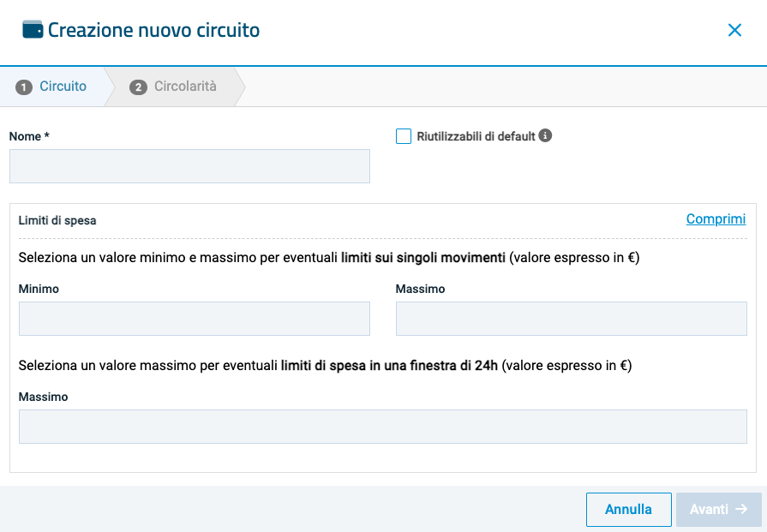Image resolution: width=767 pixels, height=532 pixels.
Task: Focus the Nome text field
Action: (x=189, y=166)
